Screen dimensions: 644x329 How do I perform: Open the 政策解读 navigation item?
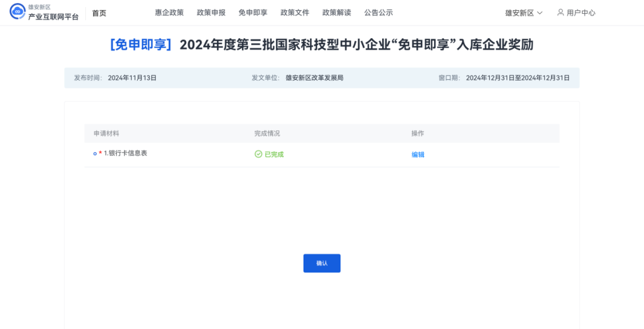pyautogui.click(x=336, y=13)
